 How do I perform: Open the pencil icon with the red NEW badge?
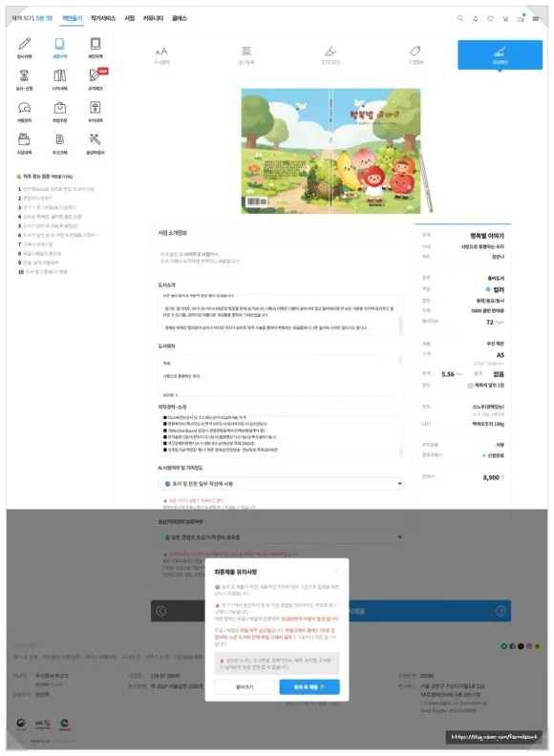tap(96, 75)
